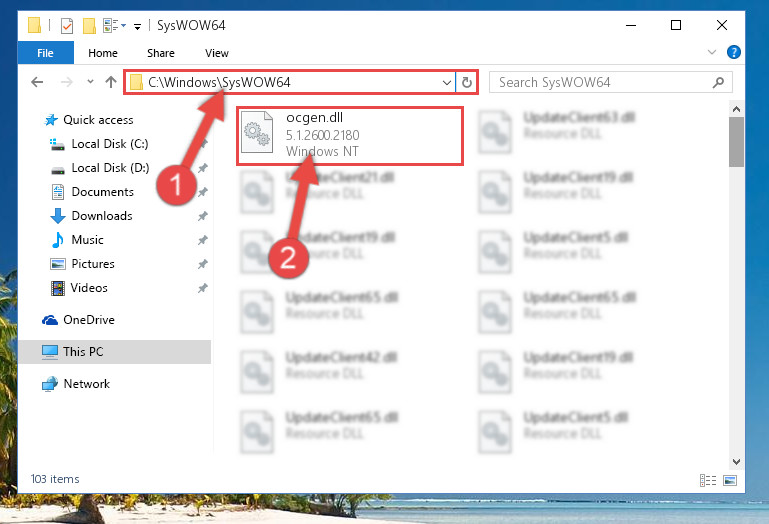Viewport: 769px width, 524px height.
Task: Minimize the SysWOW64 window
Action: (631, 25)
